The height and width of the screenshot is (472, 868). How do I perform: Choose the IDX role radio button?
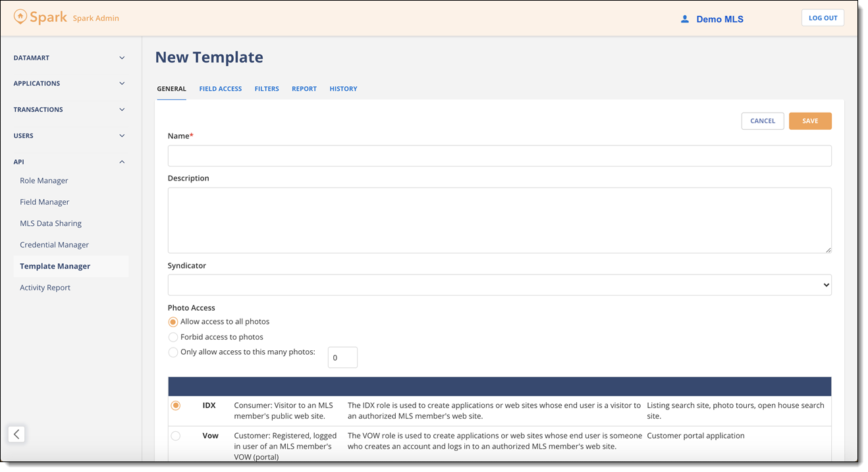pyautogui.click(x=176, y=406)
